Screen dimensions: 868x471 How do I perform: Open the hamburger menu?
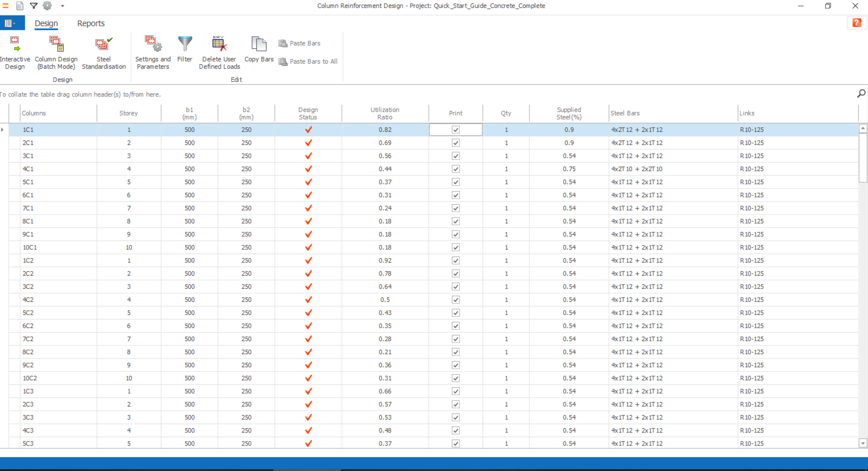[x=6, y=6]
